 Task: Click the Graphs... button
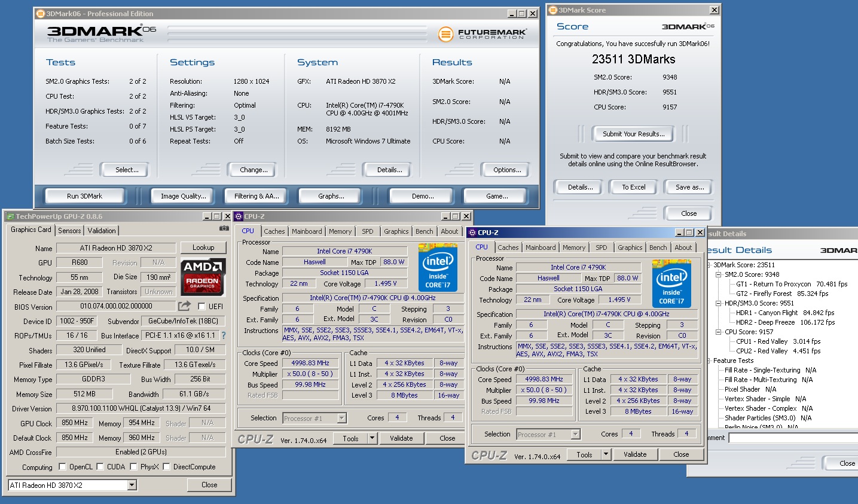(331, 196)
